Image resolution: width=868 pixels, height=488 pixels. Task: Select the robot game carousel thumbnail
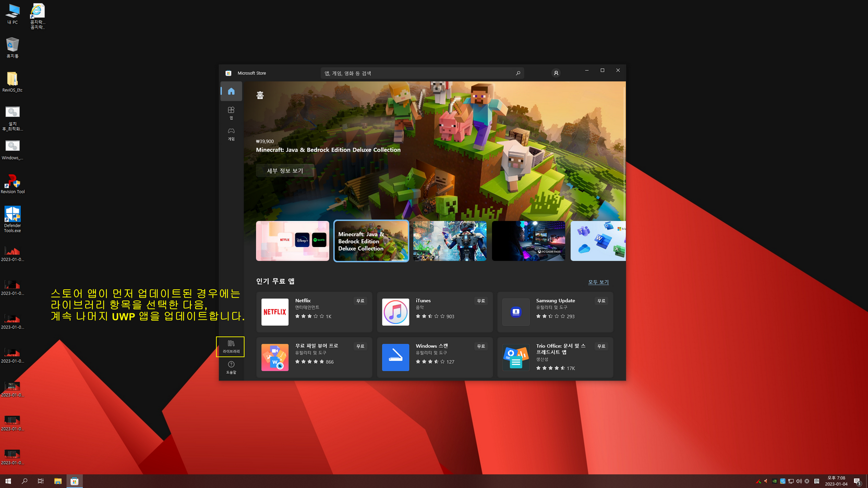coord(450,241)
